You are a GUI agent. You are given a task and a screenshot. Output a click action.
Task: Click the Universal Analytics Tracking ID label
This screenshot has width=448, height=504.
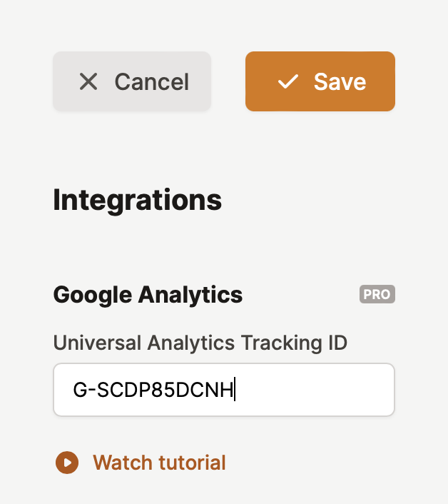pyautogui.click(x=200, y=343)
